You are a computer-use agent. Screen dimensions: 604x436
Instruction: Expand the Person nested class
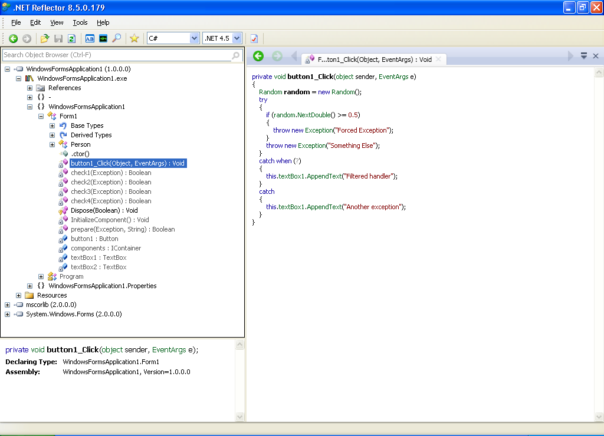pyautogui.click(x=52, y=144)
